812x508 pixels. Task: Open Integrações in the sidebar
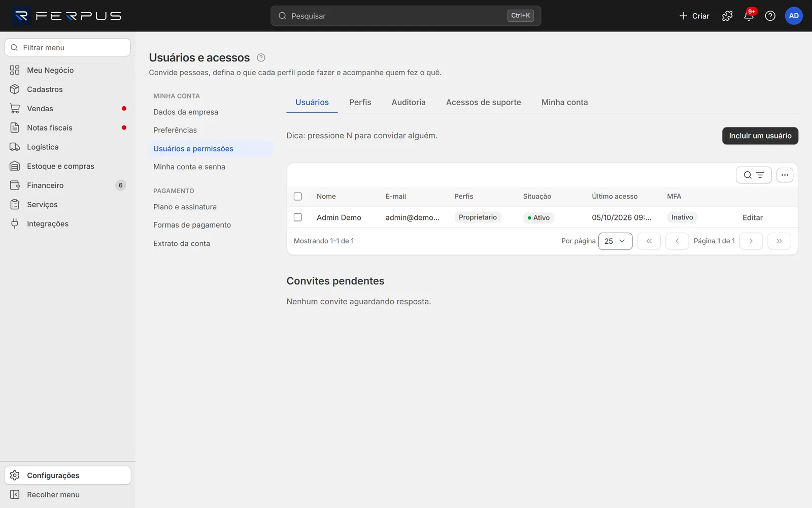click(x=67, y=224)
